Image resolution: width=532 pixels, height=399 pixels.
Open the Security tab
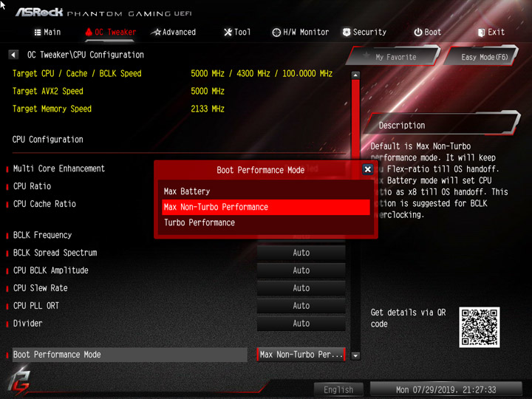point(364,33)
